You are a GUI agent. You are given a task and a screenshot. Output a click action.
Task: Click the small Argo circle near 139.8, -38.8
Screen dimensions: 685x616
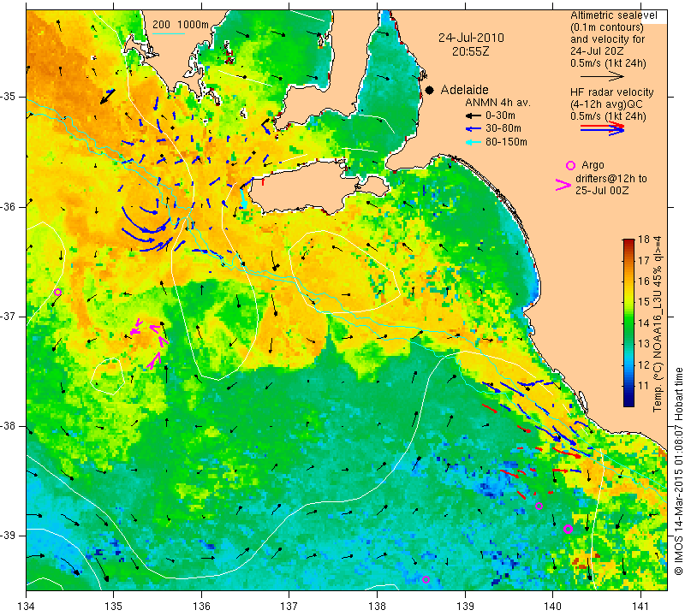click(539, 506)
